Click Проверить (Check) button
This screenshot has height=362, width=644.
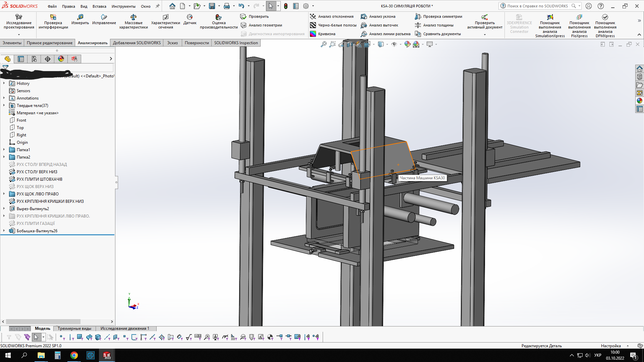[255, 16]
